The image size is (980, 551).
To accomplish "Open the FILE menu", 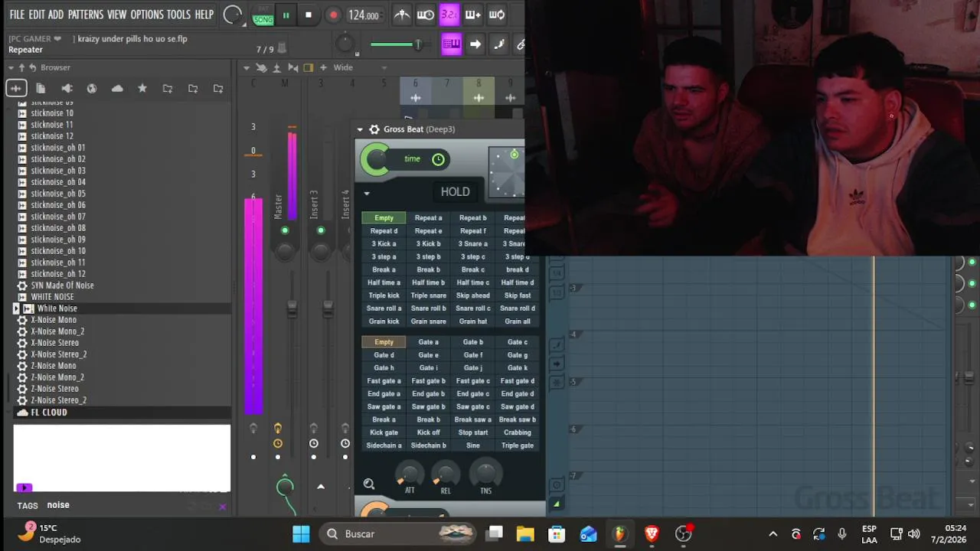I will [x=17, y=15].
